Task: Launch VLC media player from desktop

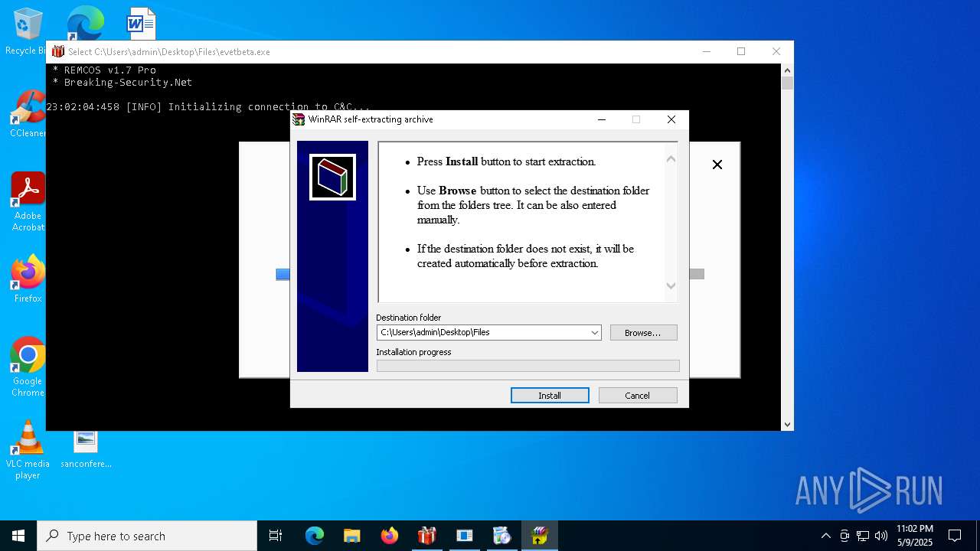Action: click(x=28, y=449)
